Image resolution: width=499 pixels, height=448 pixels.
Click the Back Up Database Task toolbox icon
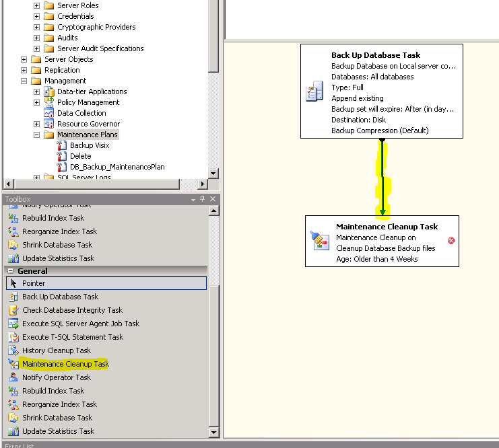13,297
